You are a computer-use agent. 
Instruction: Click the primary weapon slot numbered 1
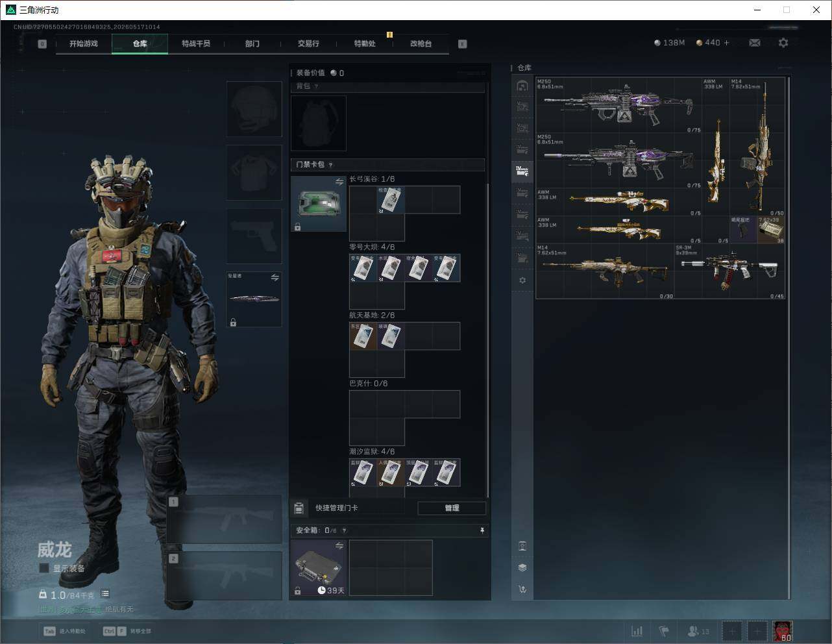coord(225,519)
